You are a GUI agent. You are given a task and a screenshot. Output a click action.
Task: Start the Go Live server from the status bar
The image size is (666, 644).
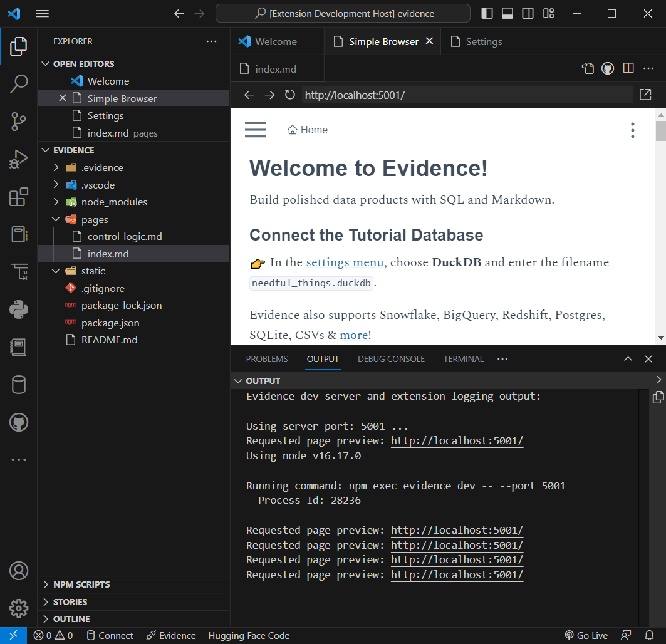586,635
